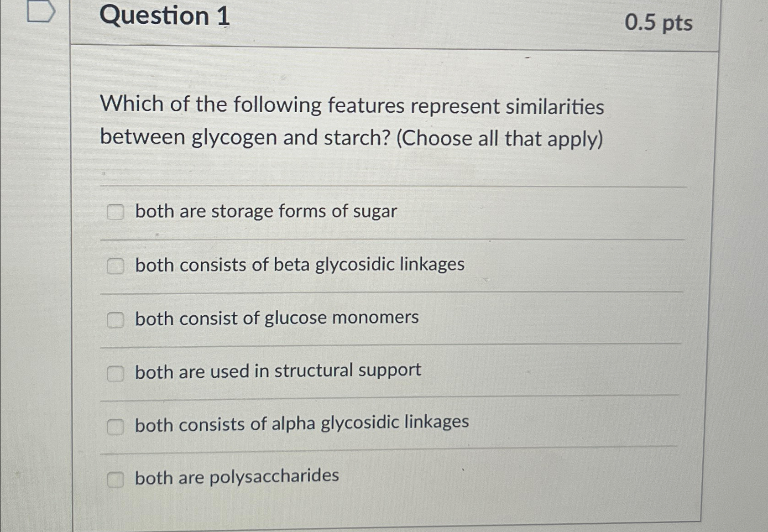Check 'both are storage forms of sugar'
The image size is (768, 532).
click(x=116, y=211)
